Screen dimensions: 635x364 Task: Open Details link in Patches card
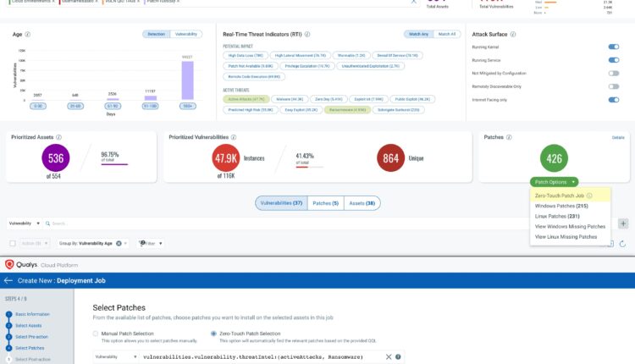point(618,138)
